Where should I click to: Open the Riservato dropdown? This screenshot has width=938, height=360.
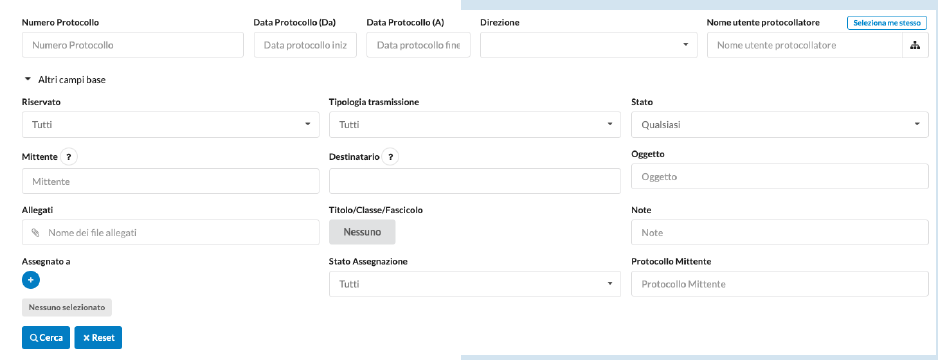(x=170, y=124)
